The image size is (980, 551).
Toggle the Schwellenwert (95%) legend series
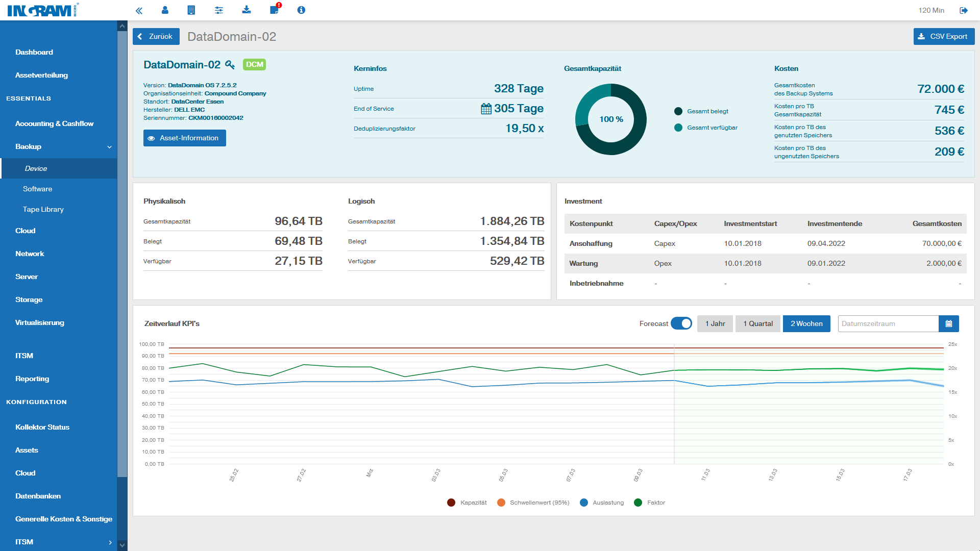coord(533,503)
